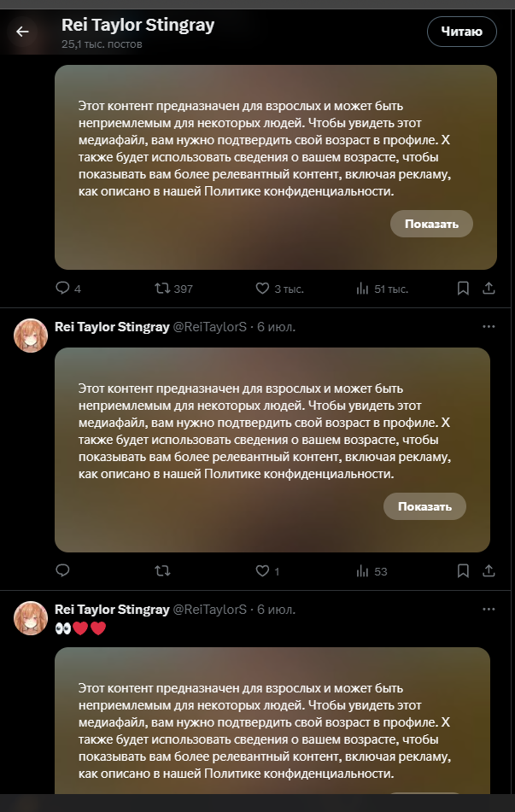Screen dimensions: 515x812
Task: Open view stats showing 53 views
Action: click(362, 570)
